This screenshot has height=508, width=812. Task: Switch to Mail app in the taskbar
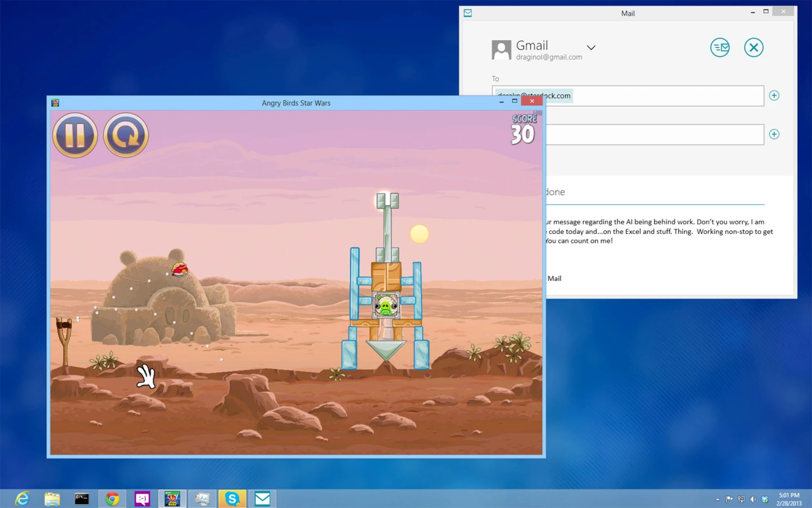pyautogui.click(x=262, y=498)
